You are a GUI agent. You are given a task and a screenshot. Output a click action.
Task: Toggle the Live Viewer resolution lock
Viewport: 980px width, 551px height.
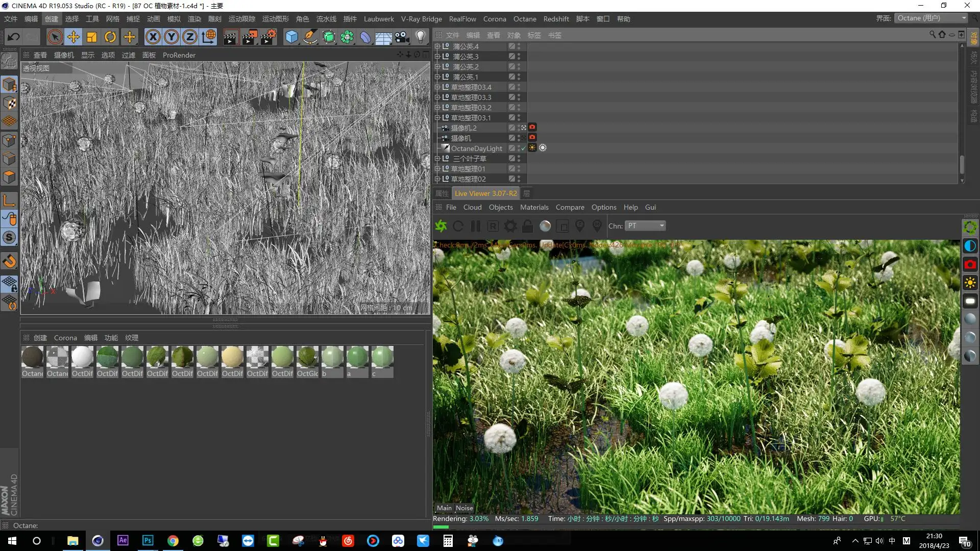tap(528, 226)
